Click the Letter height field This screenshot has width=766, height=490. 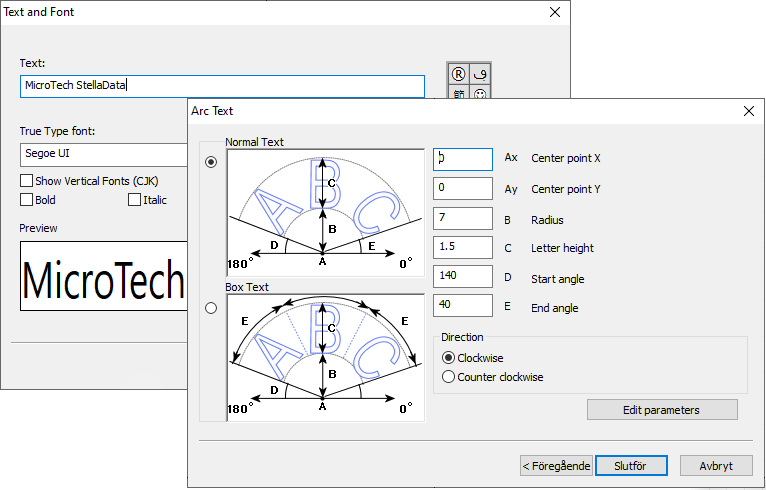(463, 247)
